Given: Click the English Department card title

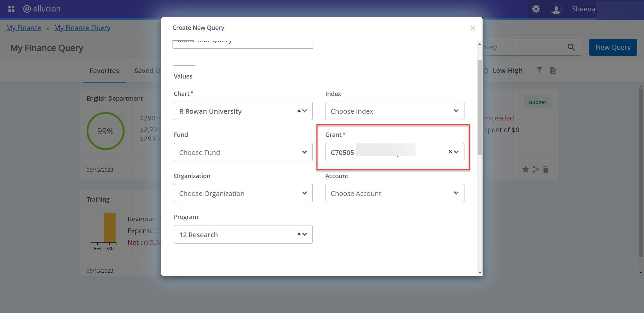Looking at the screenshot, I should pyautogui.click(x=115, y=98).
